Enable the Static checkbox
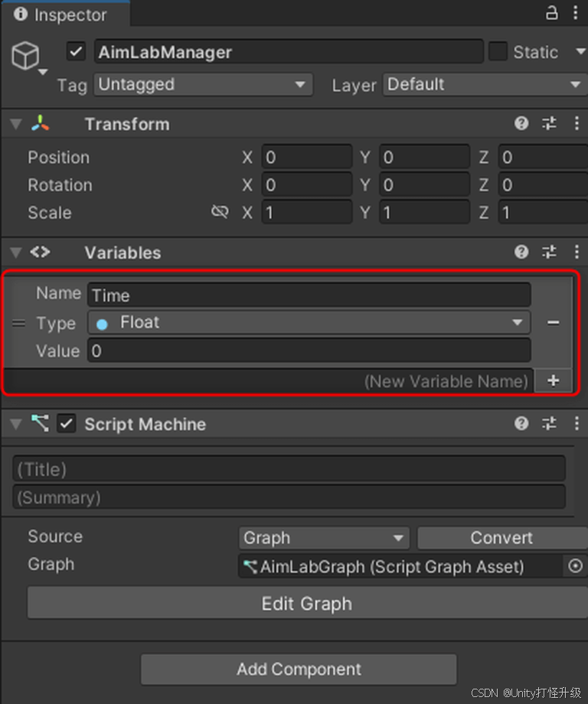The image size is (588, 704). (498, 51)
